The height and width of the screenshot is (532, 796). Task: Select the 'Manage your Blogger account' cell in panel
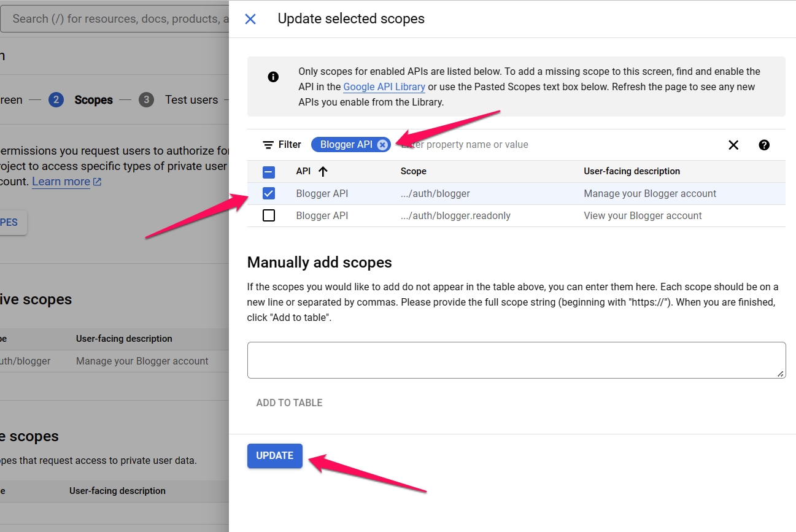click(x=650, y=193)
